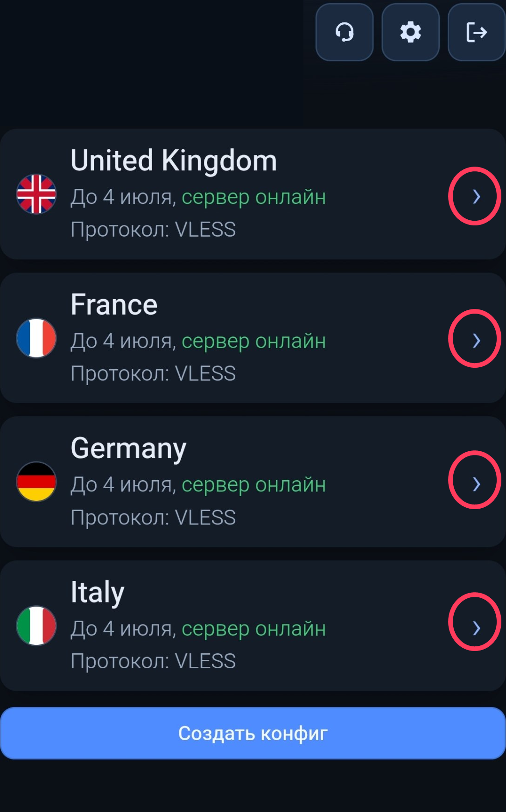Open settings gear button

point(411,32)
